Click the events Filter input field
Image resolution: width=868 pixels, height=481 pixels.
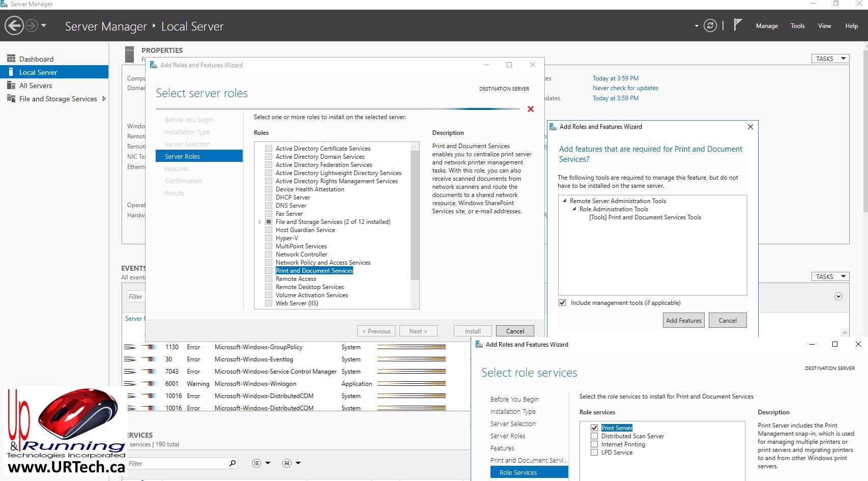(x=135, y=297)
